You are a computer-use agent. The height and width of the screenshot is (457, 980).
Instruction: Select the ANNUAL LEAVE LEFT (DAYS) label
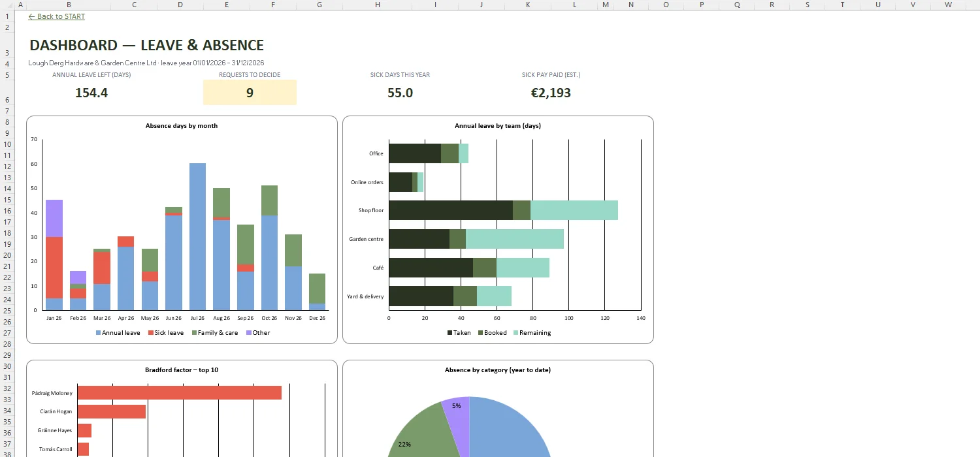point(91,75)
